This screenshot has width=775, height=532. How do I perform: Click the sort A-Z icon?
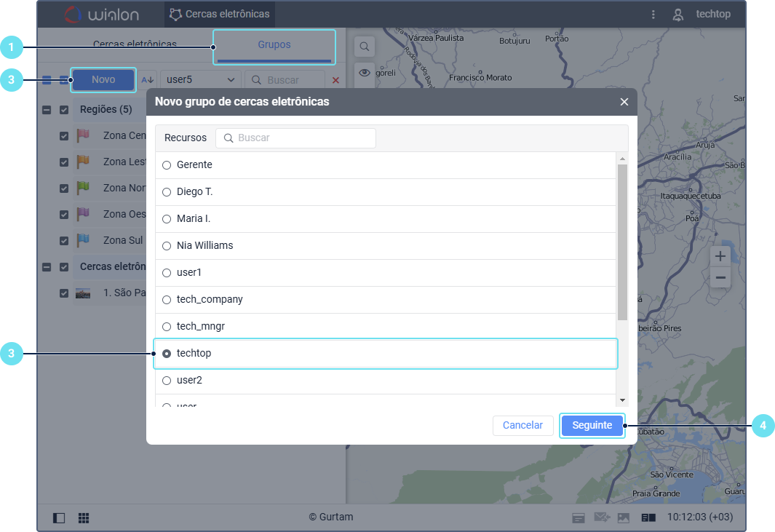148,80
